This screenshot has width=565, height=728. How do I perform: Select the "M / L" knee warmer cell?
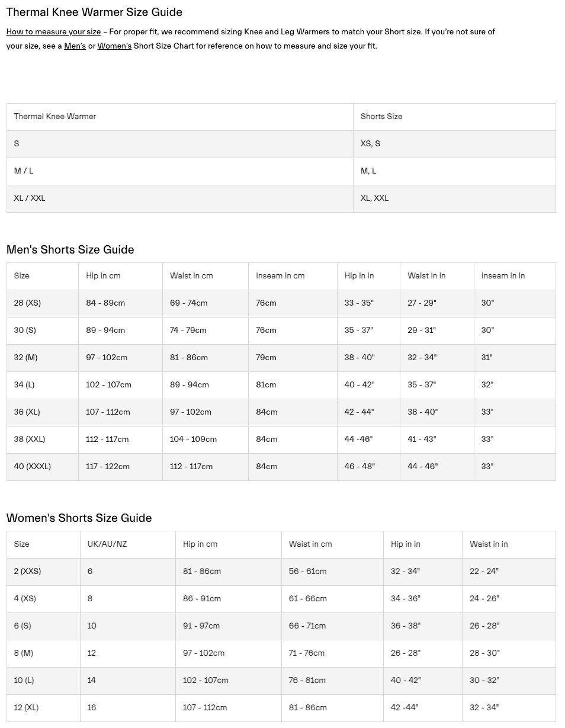click(x=24, y=171)
